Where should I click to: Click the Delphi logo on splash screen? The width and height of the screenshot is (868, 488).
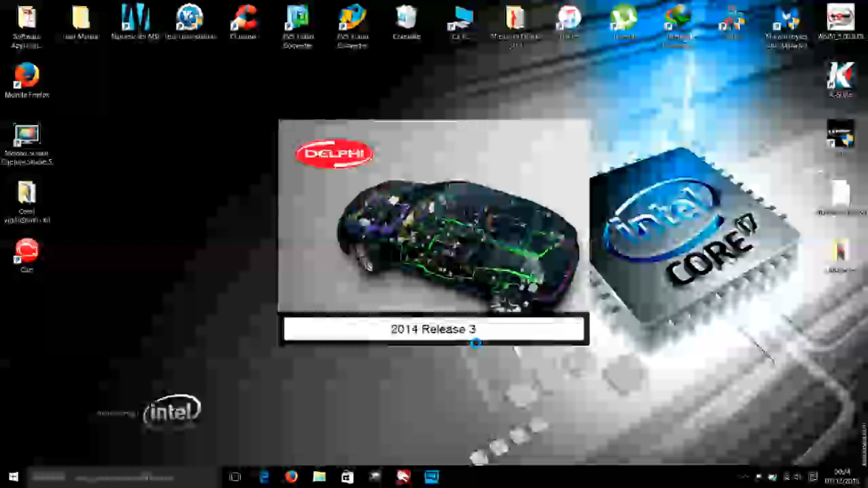click(x=334, y=154)
